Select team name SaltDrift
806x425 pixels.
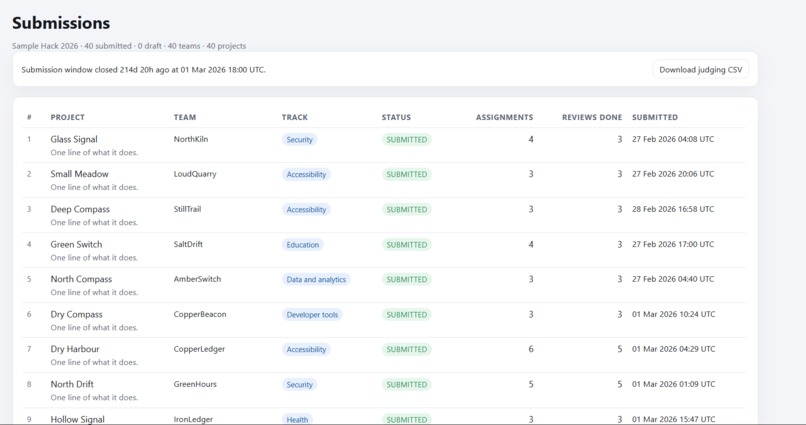pyautogui.click(x=188, y=244)
